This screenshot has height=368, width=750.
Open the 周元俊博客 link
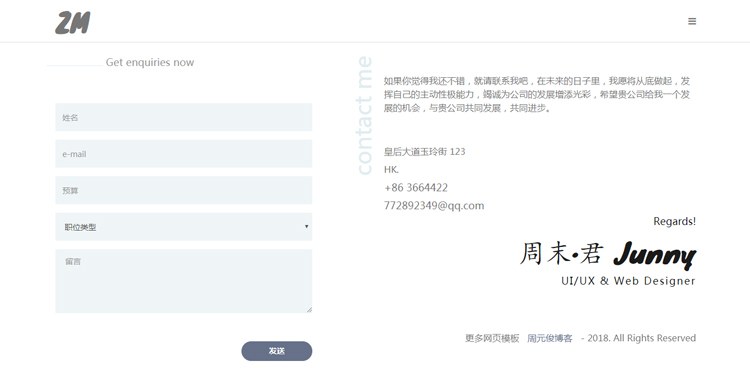550,338
